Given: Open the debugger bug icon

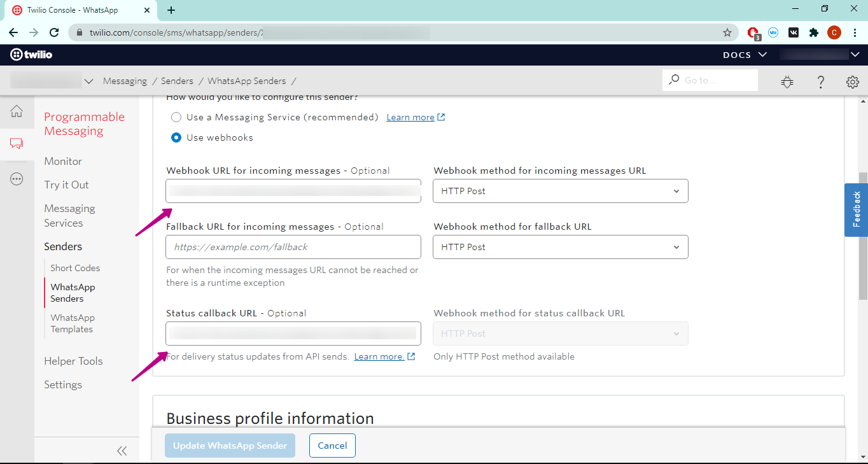Looking at the screenshot, I should [787, 81].
